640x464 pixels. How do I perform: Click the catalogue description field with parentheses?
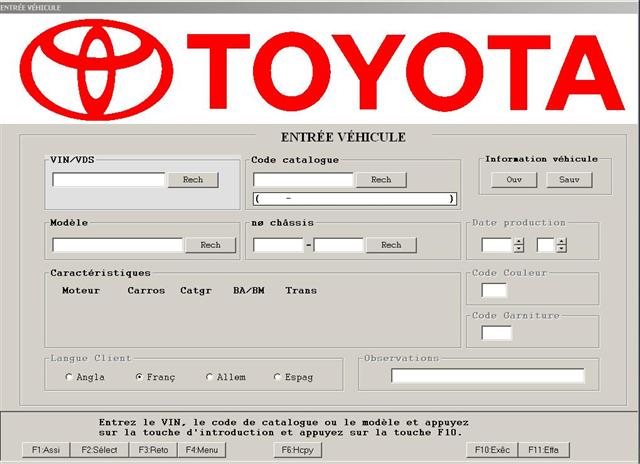coord(355,199)
